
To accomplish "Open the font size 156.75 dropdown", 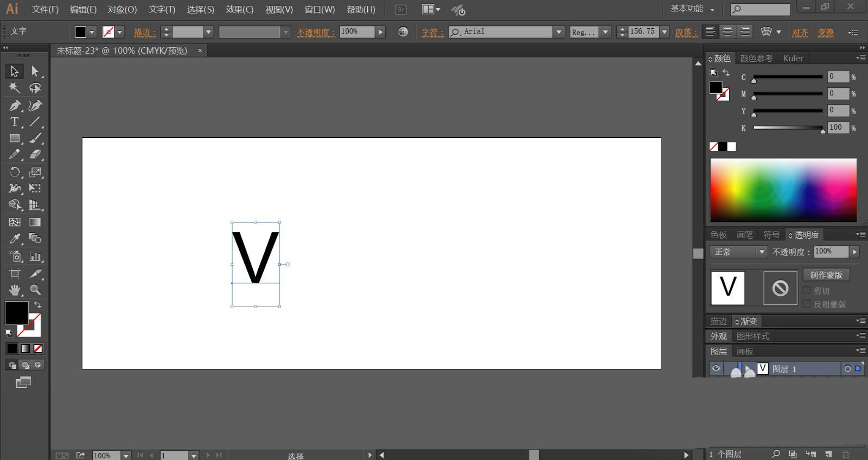I will (x=664, y=32).
